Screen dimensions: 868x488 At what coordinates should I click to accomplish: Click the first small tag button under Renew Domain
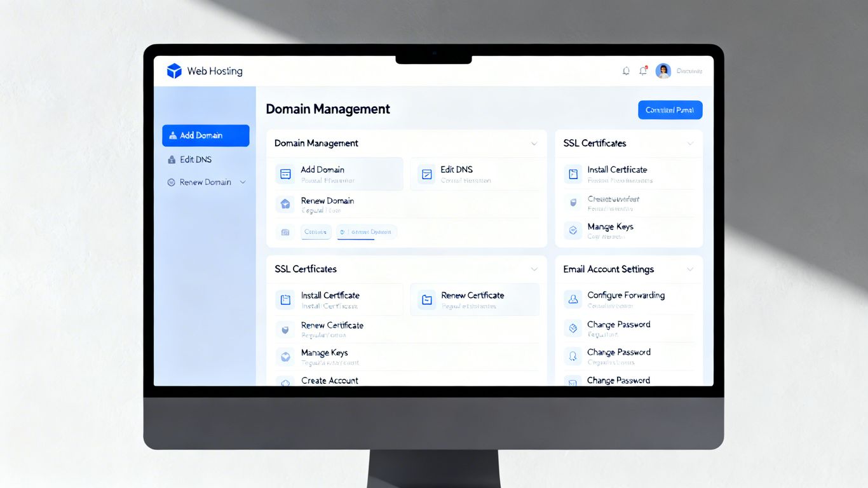click(315, 232)
